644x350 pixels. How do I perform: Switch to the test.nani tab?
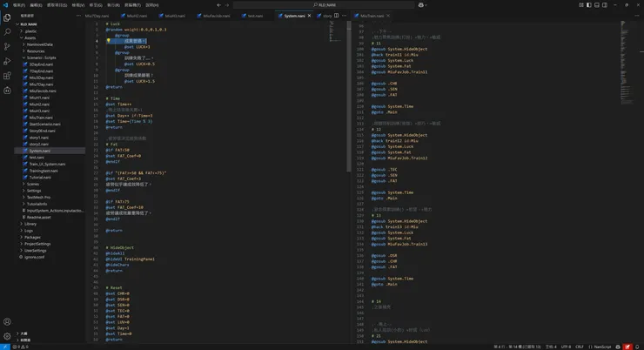[x=255, y=16]
